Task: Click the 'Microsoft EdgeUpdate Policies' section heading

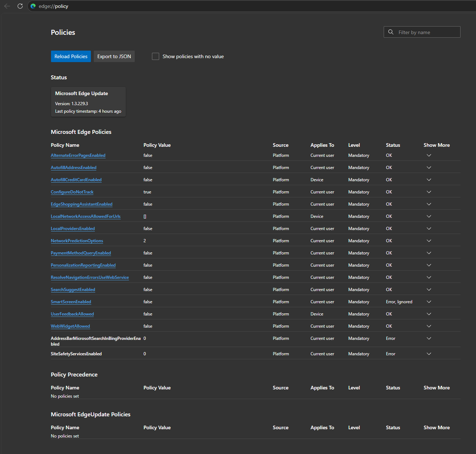Action: (x=91, y=415)
